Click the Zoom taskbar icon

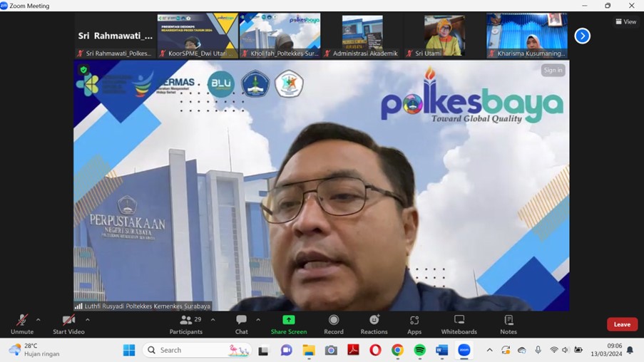[x=464, y=350]
